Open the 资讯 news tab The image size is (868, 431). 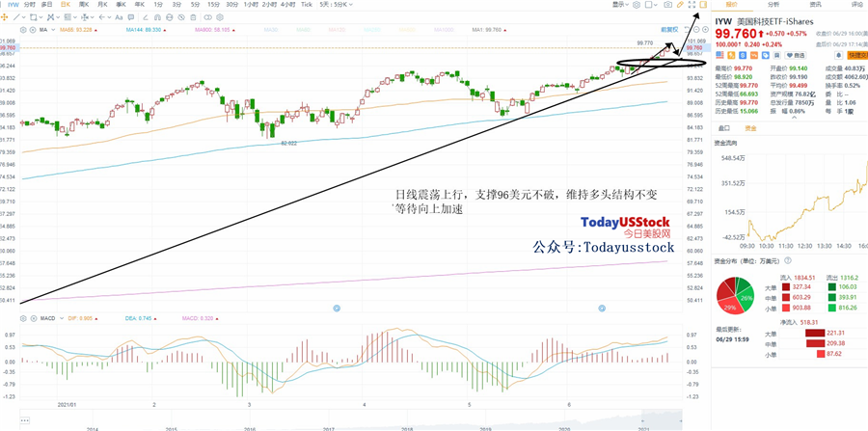point(815,5)
